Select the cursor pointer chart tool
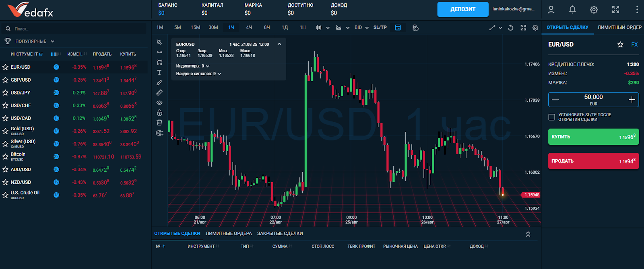Screen dimensions: 644x269 (159, 42)
